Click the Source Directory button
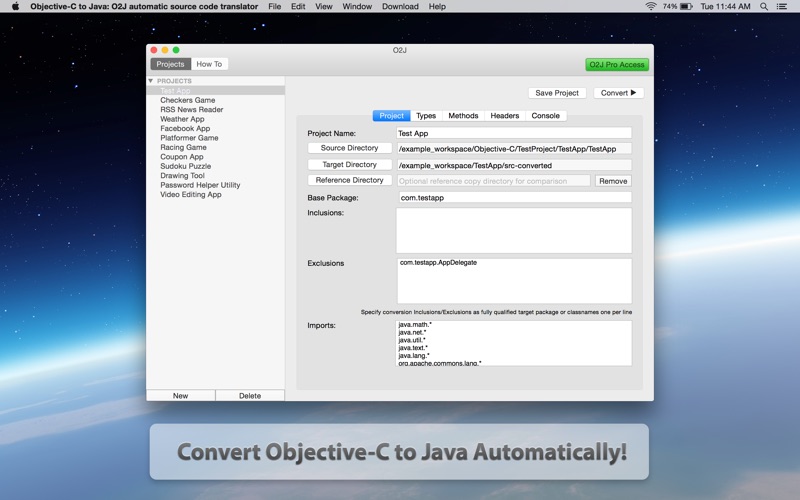 tap(349, 148)
